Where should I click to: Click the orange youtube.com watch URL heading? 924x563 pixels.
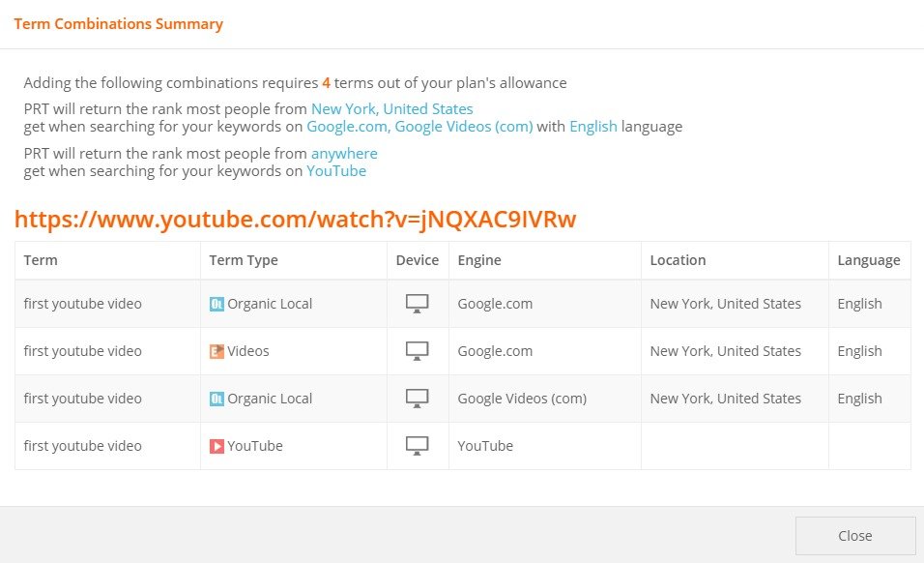pyautogui.click(x=295, y=220)
